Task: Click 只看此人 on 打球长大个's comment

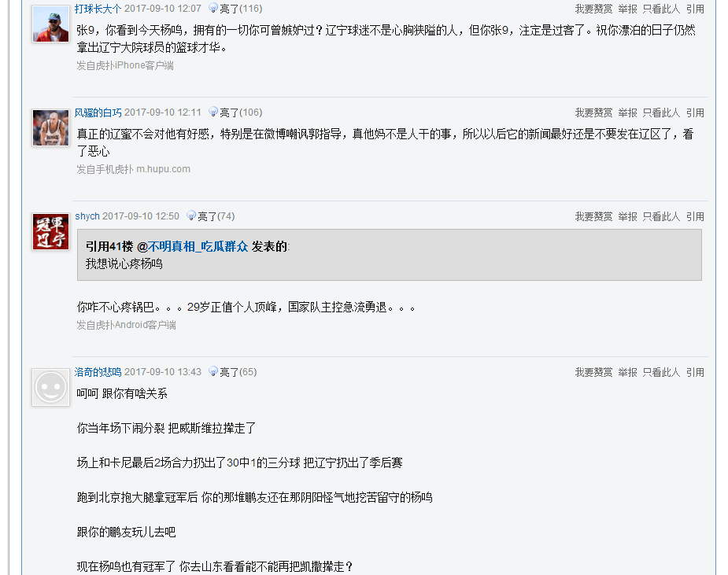Action: (x=661, y=9)
